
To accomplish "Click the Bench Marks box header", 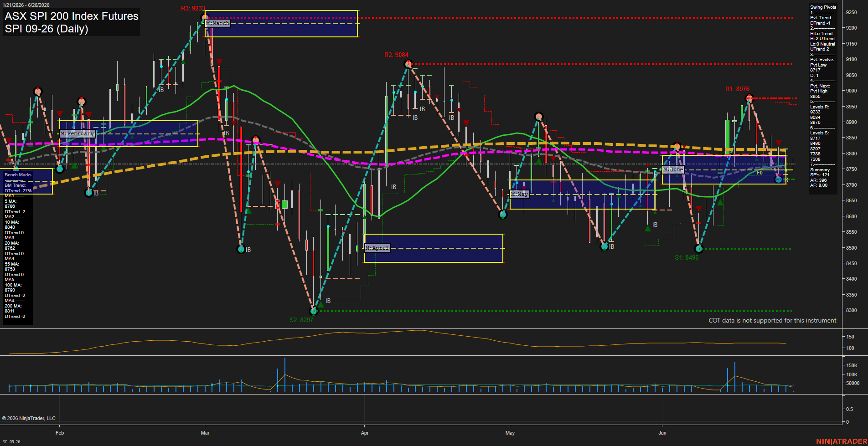I will tap(18, 175).
